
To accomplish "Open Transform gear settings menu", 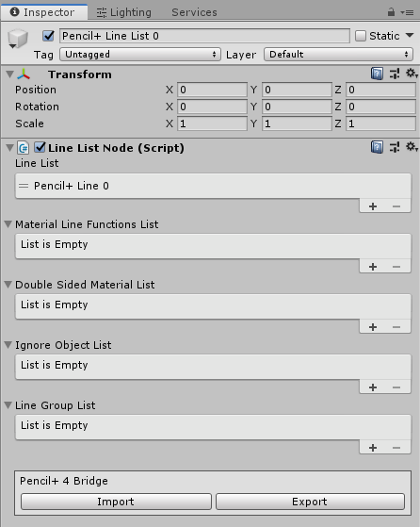I will (412, 74).
